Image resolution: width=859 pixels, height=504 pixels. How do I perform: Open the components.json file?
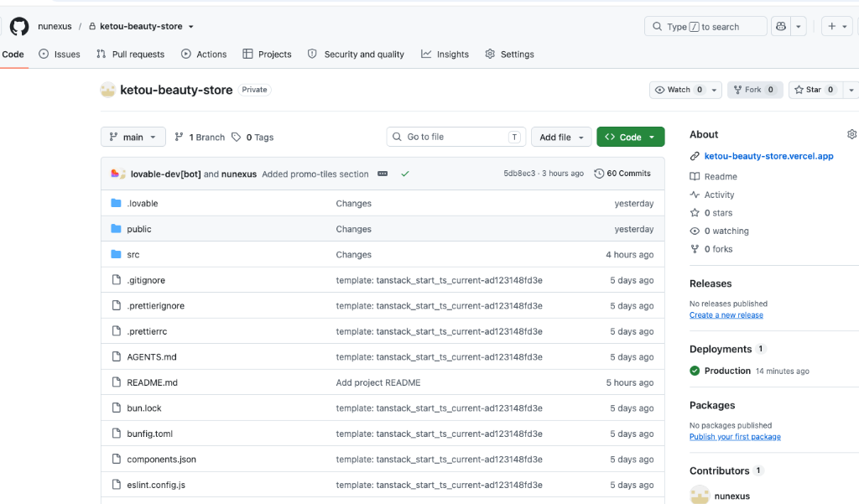162,459
